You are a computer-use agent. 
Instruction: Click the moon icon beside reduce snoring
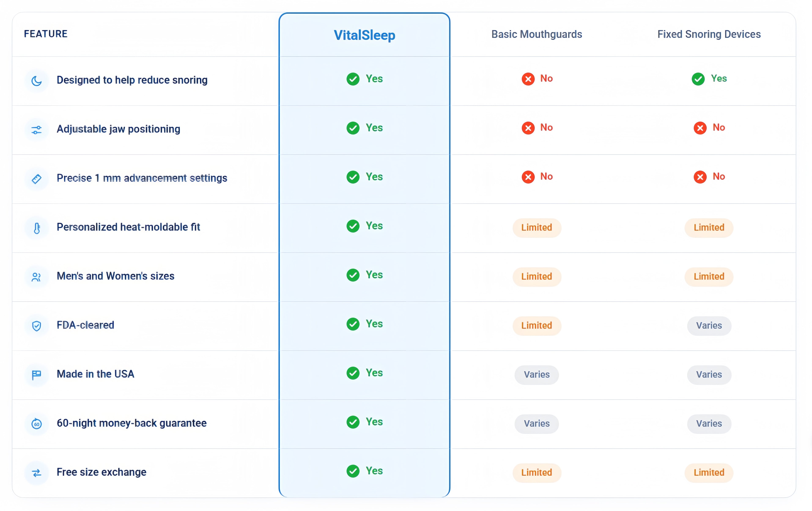(36, 81)
